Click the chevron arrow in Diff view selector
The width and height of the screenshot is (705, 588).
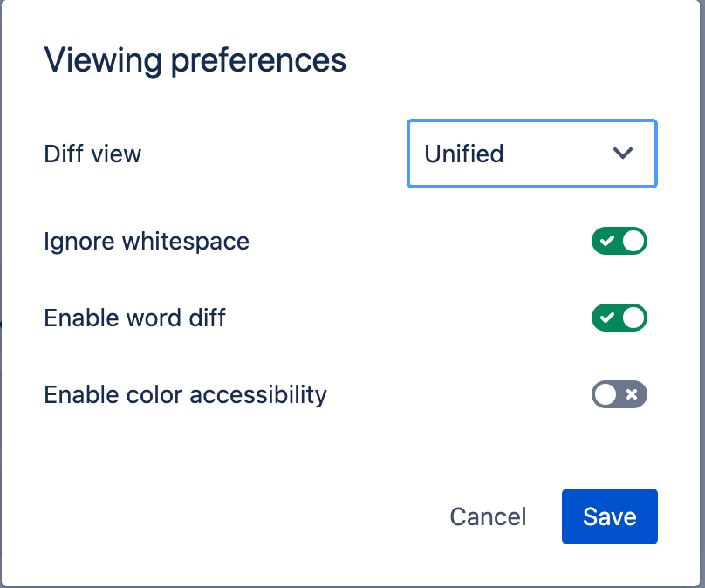coord(623,154)
